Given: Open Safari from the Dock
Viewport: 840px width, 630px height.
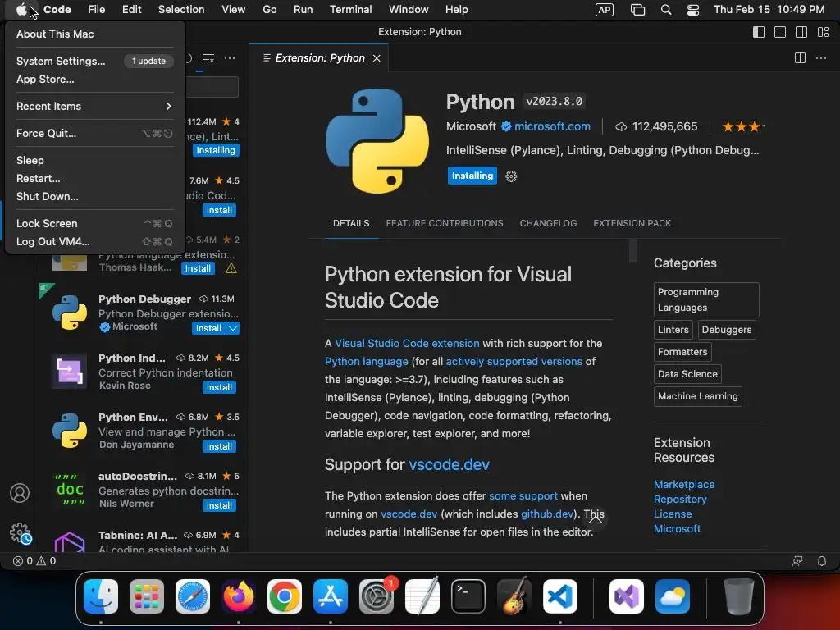Looking at the screenshot, I should click(x=192, y=596).
